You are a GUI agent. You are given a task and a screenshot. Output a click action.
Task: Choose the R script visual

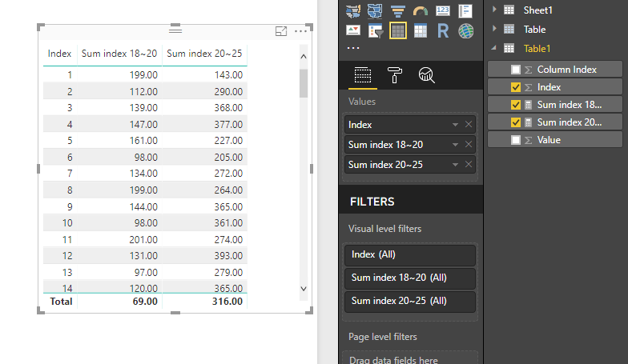[x=442, y=30]
